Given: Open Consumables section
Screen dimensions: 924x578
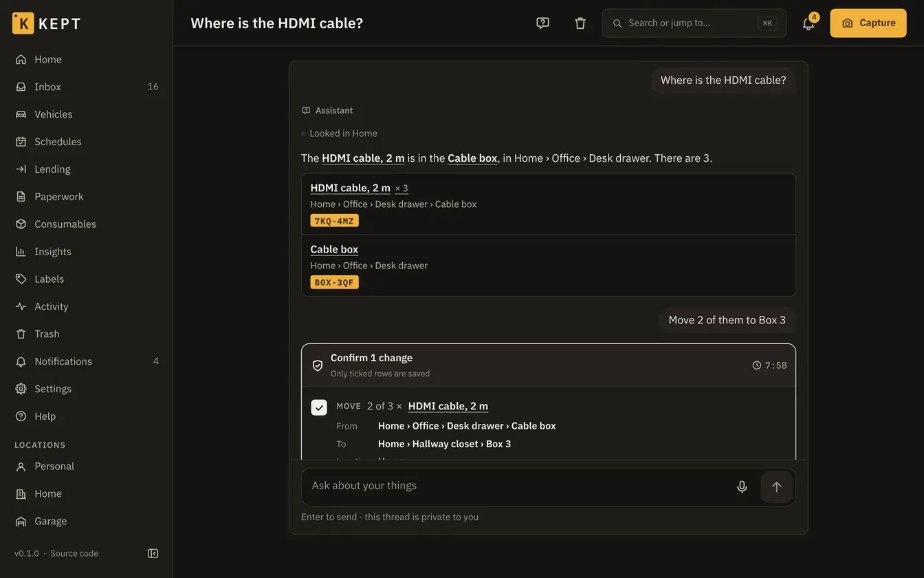Looking at the screenshot, I should [x=87, y=224].
